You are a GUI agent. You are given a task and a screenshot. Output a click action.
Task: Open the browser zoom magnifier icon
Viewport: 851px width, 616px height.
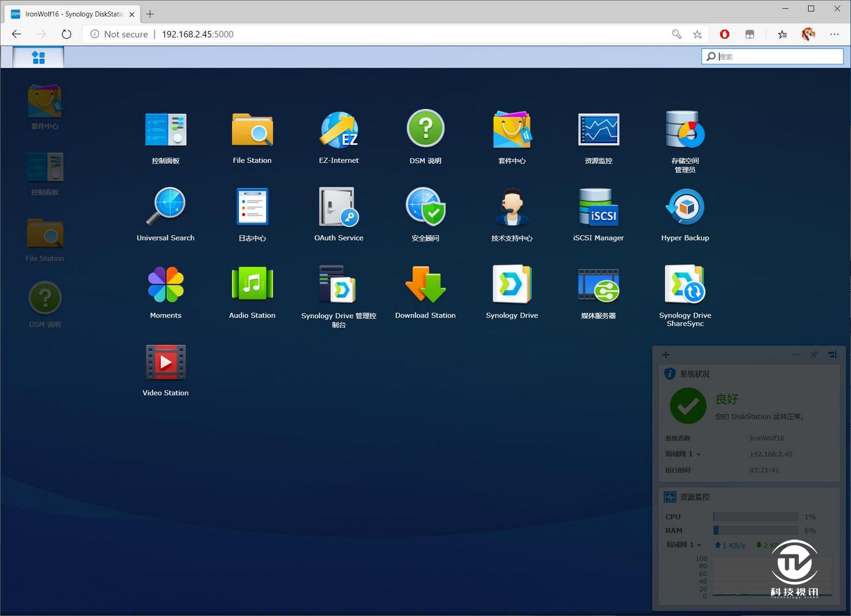677,34
